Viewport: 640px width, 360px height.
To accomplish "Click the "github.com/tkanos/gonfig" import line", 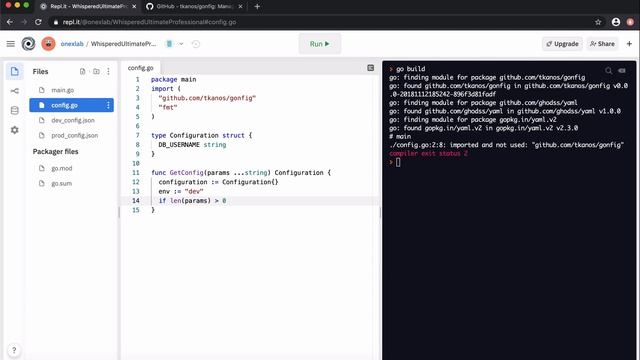I will click(x=207, y=98).
